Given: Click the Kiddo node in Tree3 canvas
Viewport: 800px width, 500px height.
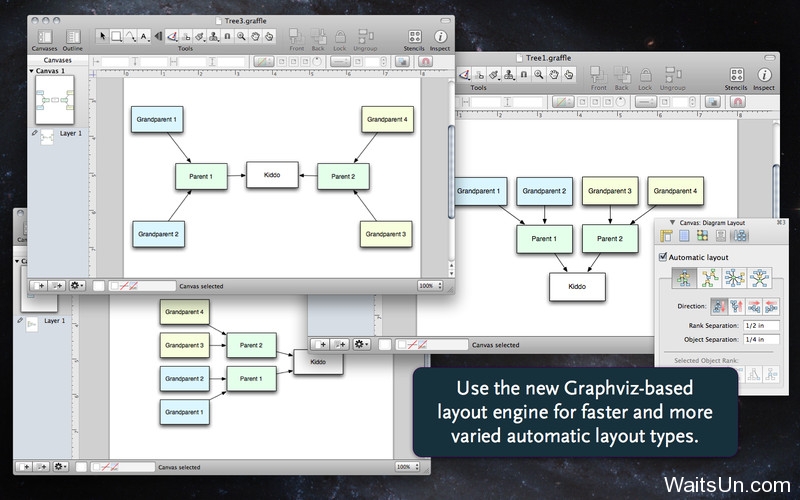Looking at the screenshot, I should pyautogui.click(x=272, y=175).
